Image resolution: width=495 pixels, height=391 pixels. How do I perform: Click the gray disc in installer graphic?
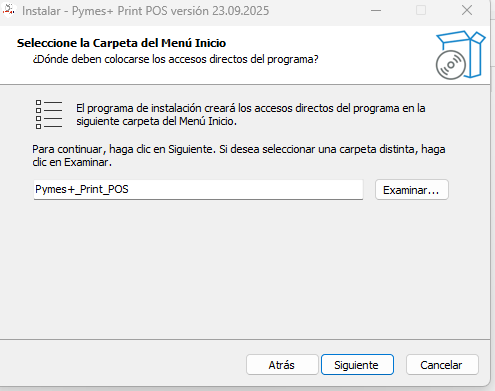point(450,65)
